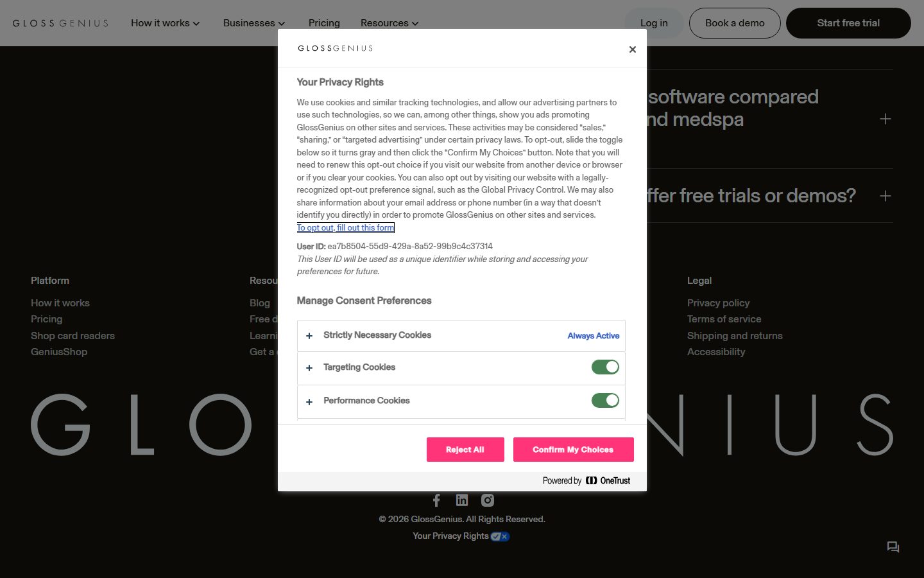Click the Always Active label
924x578 pixels.
tap(594, 336)
